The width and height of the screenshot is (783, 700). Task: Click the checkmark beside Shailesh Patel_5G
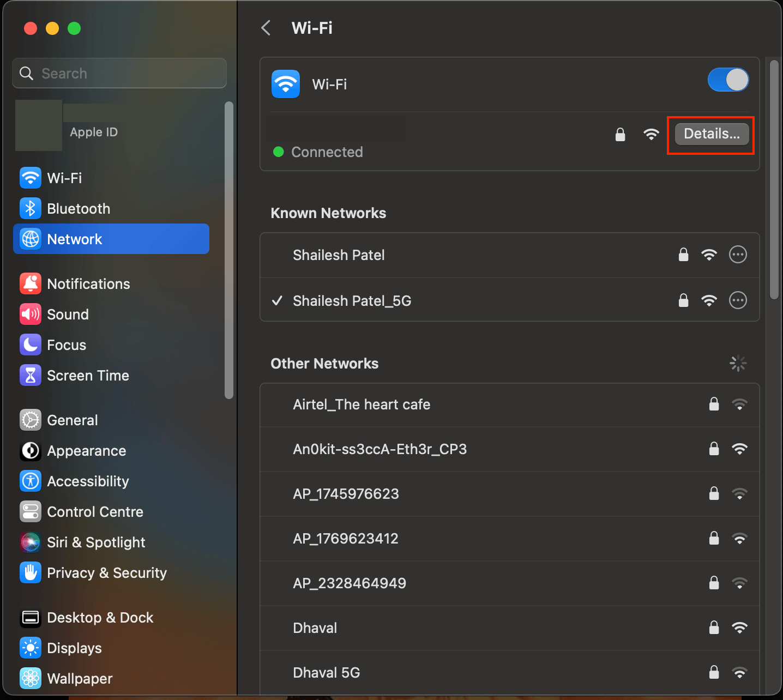click(277, 300)
